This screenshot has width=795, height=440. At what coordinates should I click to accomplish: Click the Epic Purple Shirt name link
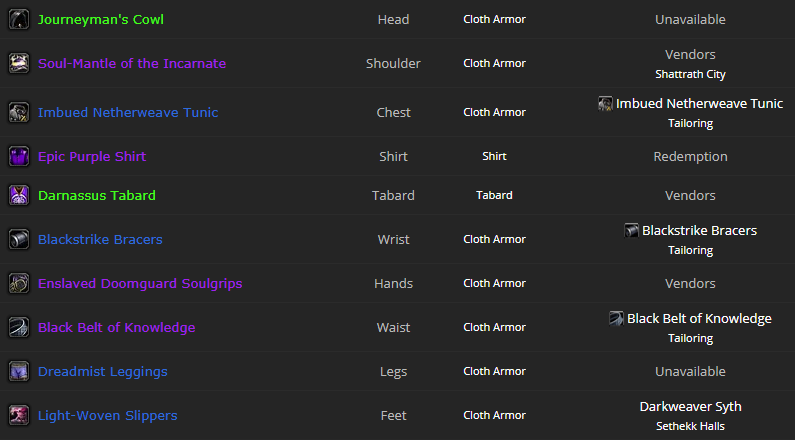pyautogui.click(x=92, y=157)
